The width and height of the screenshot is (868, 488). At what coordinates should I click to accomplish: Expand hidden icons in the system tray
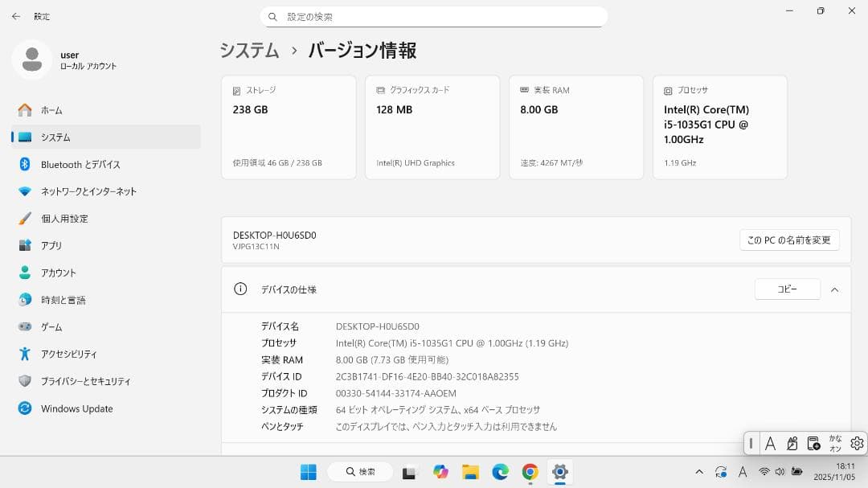pos(698,473)
